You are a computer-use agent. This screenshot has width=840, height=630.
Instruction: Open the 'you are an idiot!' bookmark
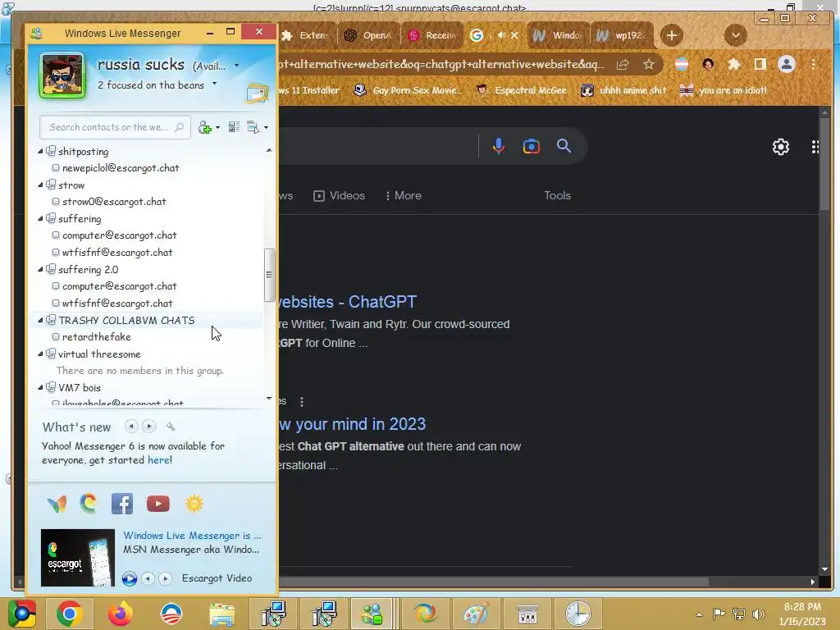(x=723, y=90)
